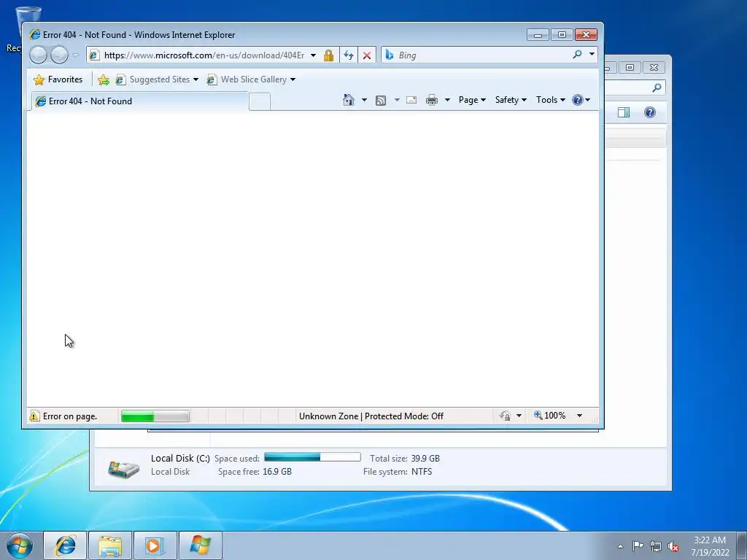The width and height of the screenshot is (747, 560).
Task: Click the "Error on page." status text
Action: [x=70, y=416]
